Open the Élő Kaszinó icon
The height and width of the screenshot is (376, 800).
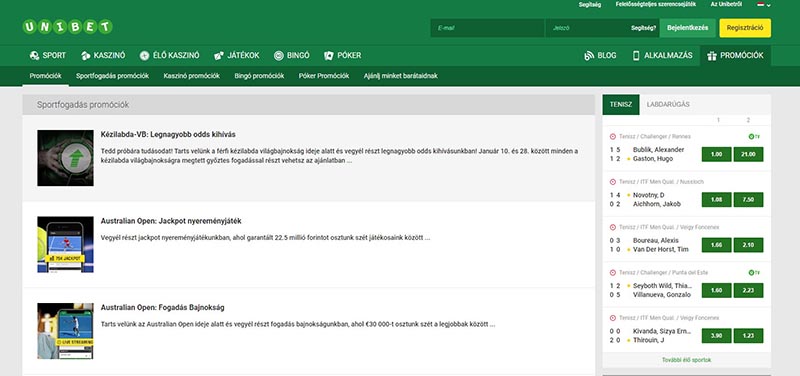coord(144,56)
